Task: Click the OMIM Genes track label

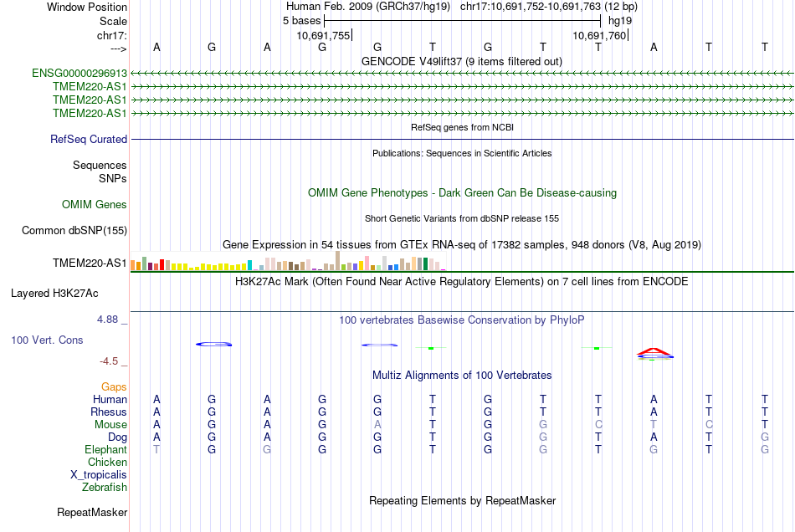Action: pos(95,204)
